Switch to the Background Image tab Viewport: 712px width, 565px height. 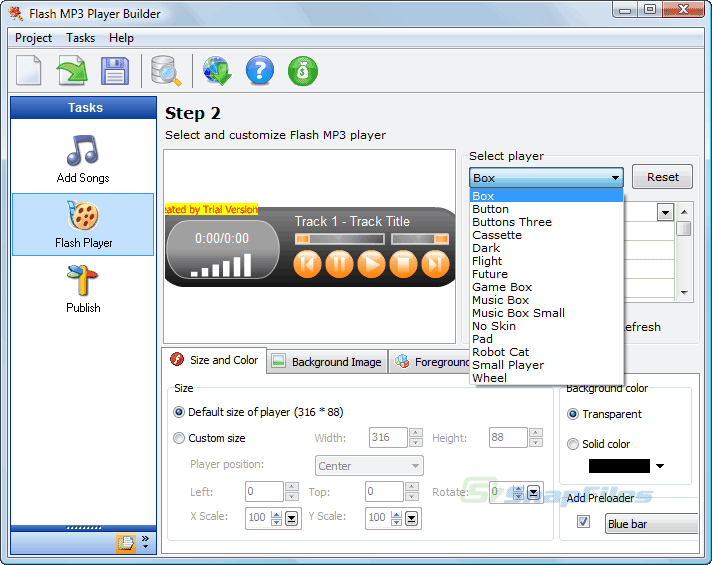tap(327, 362)
